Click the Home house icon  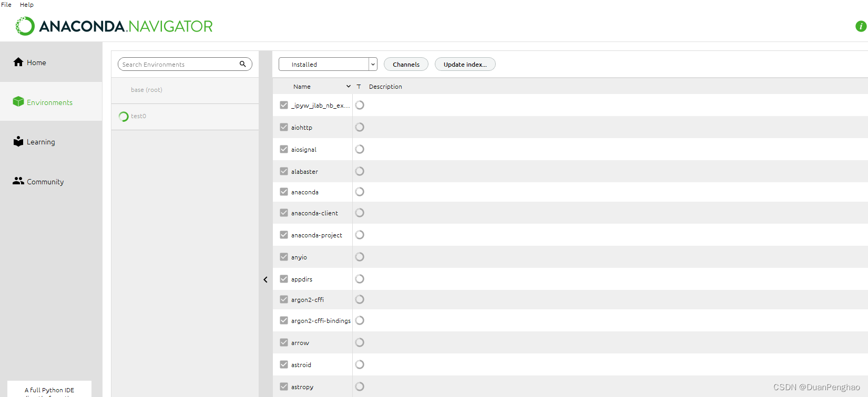click(x=18, y=62)
